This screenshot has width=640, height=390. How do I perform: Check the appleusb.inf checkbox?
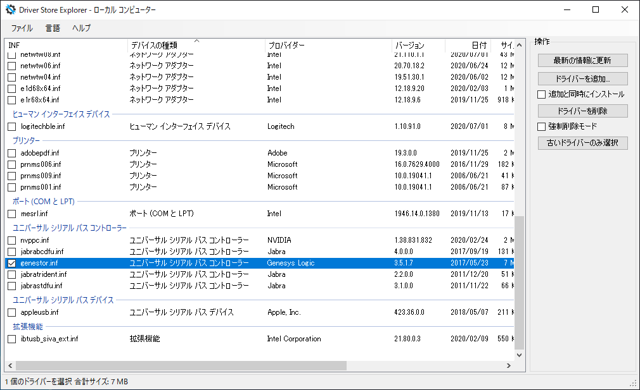click(x=12, y=312)
